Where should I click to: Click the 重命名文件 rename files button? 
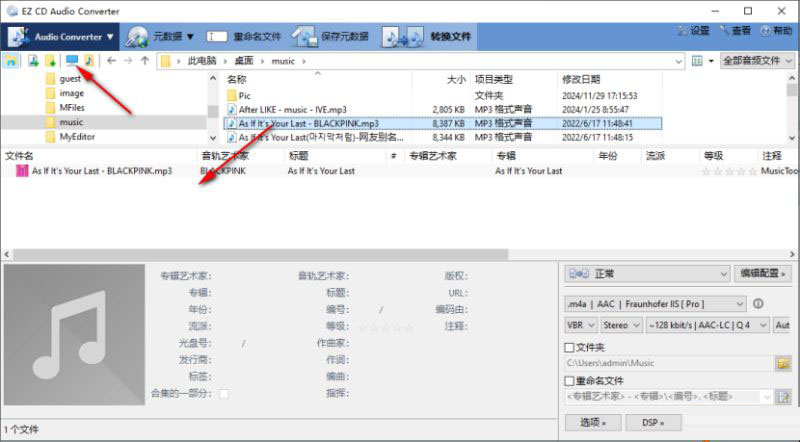pos(243,37)
